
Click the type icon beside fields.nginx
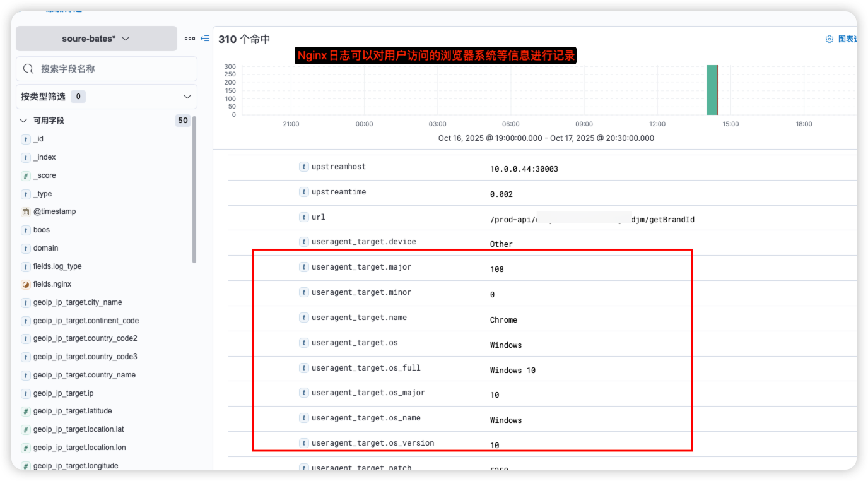click(26, 285)
